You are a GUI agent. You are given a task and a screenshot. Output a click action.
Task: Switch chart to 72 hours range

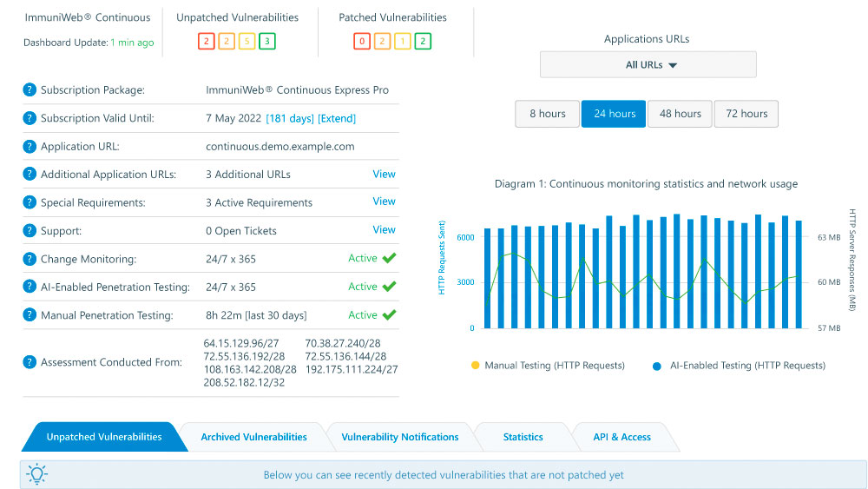[x=746, y=114]
